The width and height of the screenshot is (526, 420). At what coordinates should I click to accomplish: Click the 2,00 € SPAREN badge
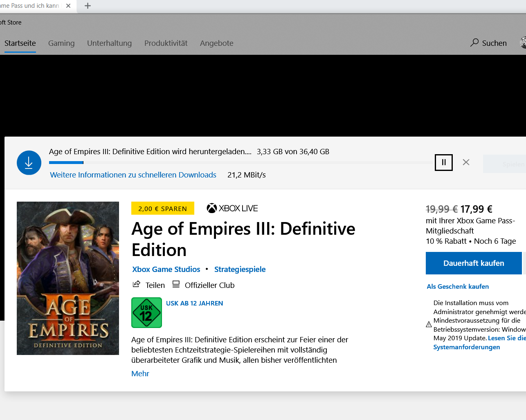pos(162,209)
